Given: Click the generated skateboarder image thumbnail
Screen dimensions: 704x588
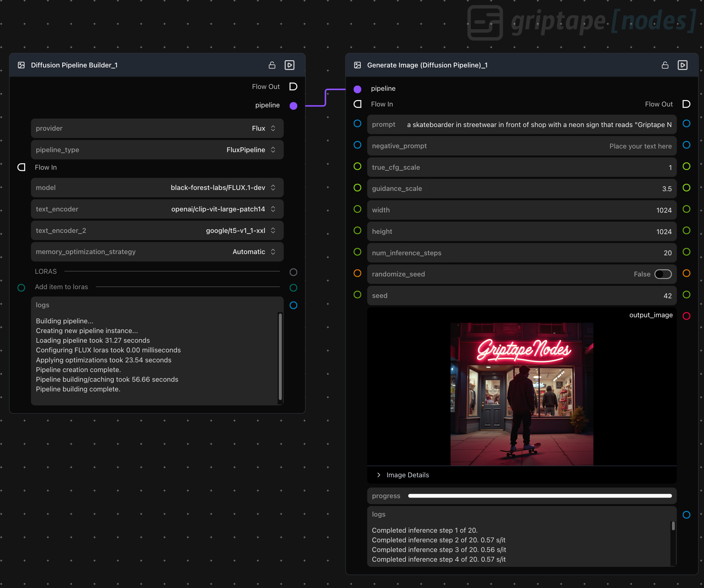Looking at the screenshot, I should tap(522, 394).
